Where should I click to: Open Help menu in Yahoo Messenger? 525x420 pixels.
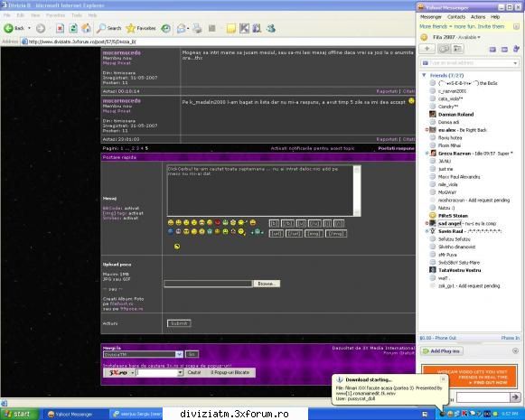(495, 17)
